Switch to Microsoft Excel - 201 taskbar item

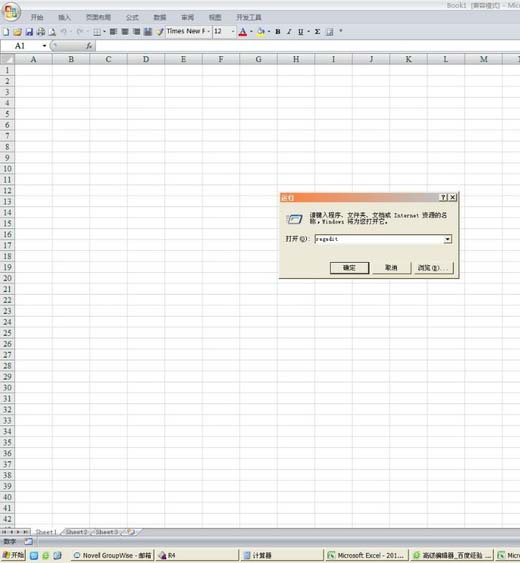click(367, 555)
